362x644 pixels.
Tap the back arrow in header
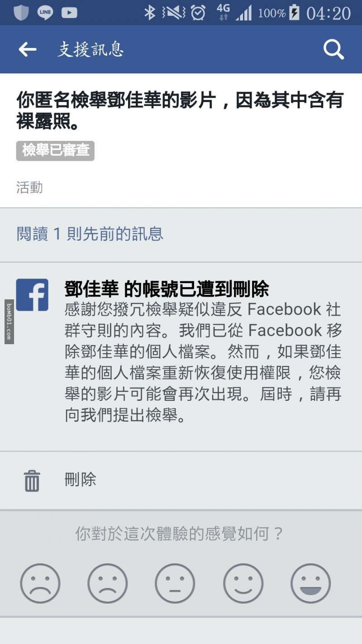[x=27, y=49]
